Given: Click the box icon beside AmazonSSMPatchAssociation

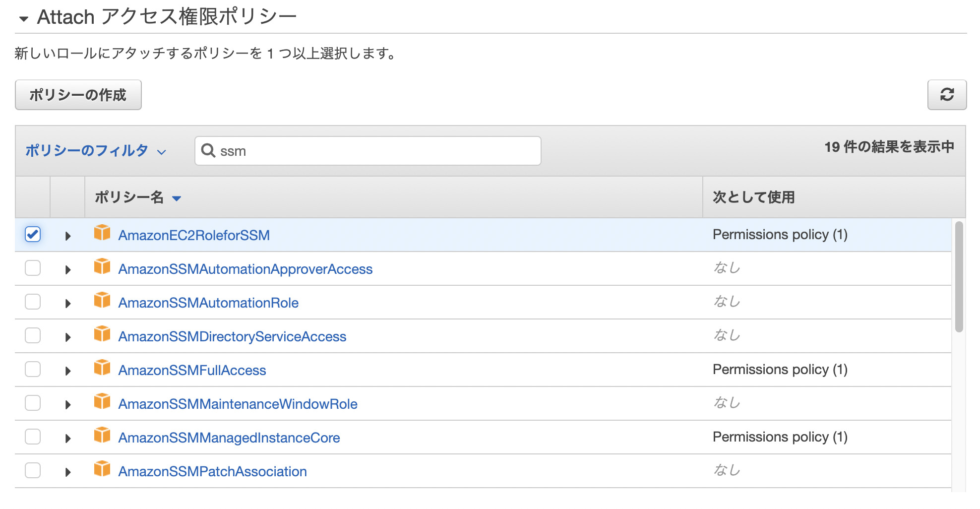Looking at the screenshot, I should [102, 469].
